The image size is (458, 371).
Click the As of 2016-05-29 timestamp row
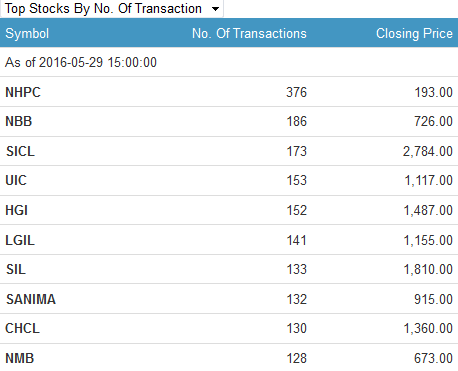pyautogui.click(x=229, y=62)
